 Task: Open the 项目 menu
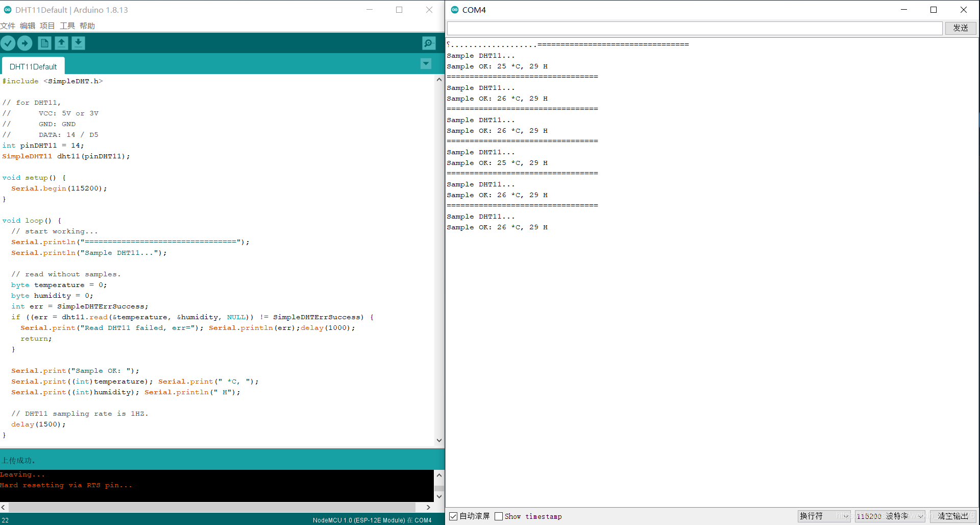pyautogui.click(x=47, y=26)
